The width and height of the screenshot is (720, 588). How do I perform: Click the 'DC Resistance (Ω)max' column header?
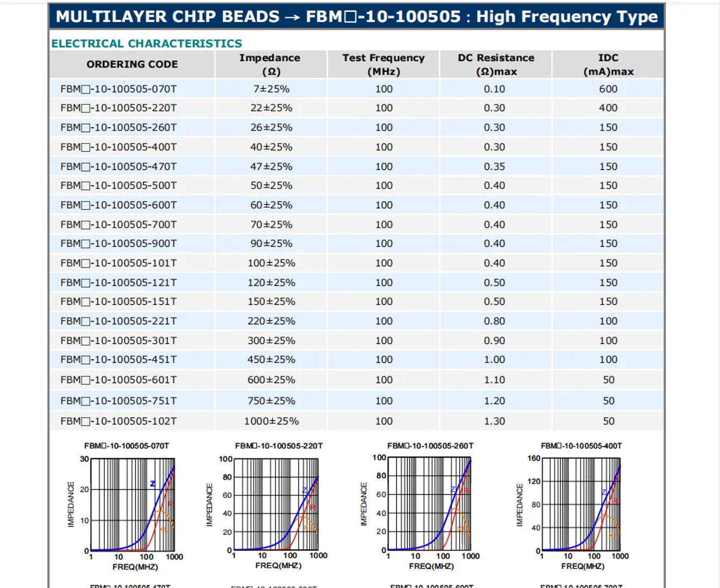[496, 64]
